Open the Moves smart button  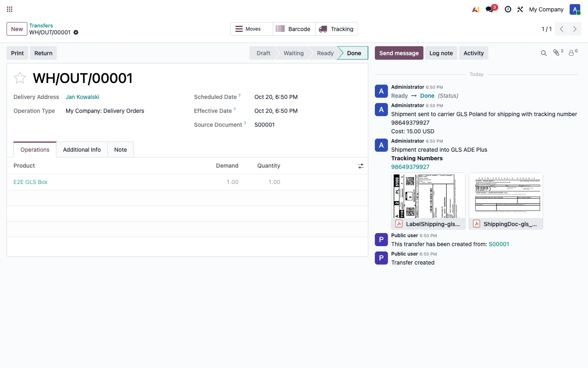coord(252,29)
